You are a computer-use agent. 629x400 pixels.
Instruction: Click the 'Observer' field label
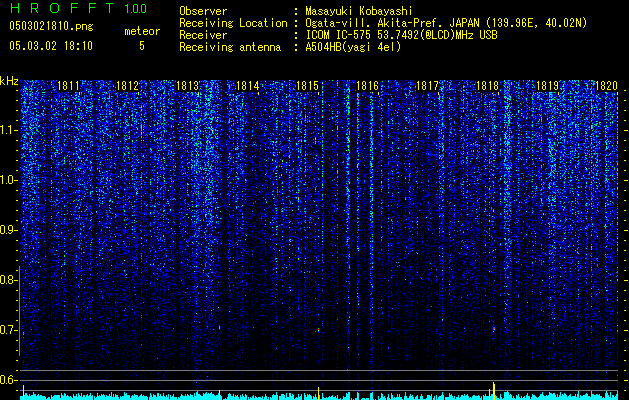pos(203,11)
